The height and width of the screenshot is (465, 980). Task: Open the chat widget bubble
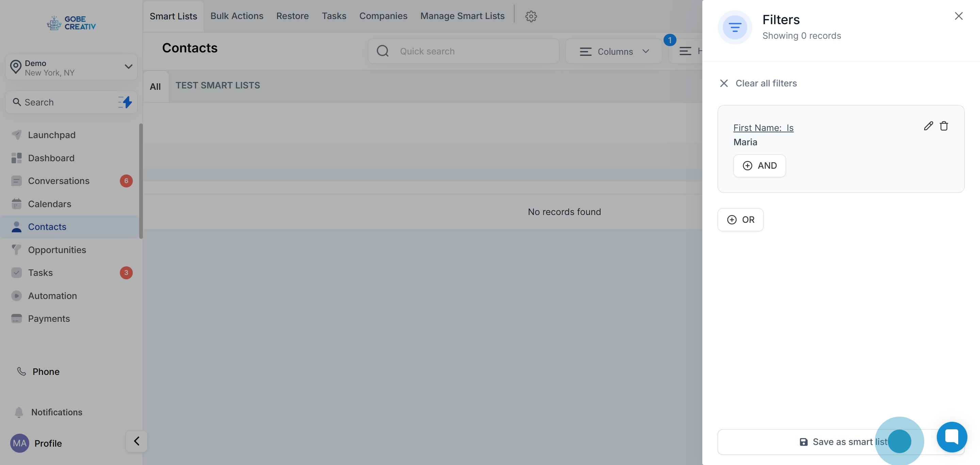[x=951, y=437]
